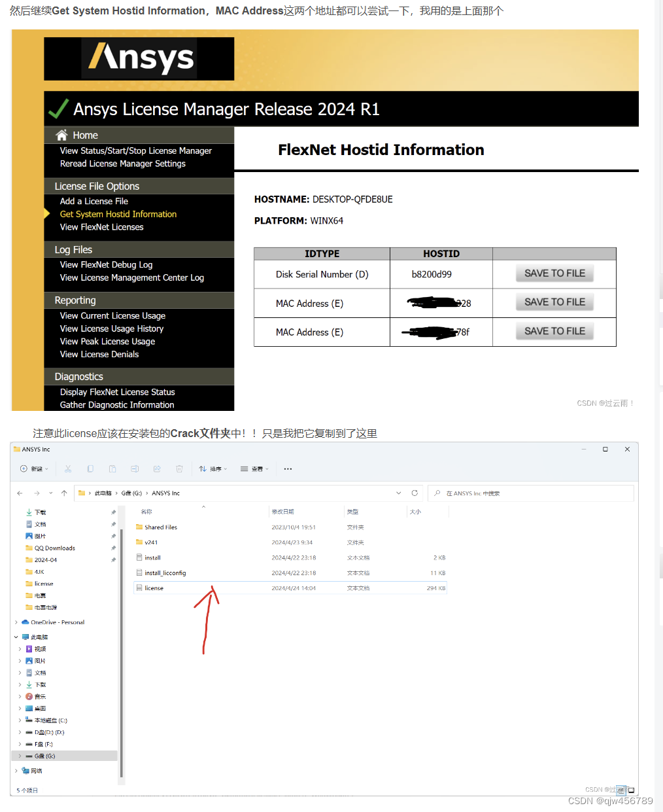Click the Cut scissors icon in Explorer toolbar
Viewport: 663px width, 812px height.
tap(68, 468)
